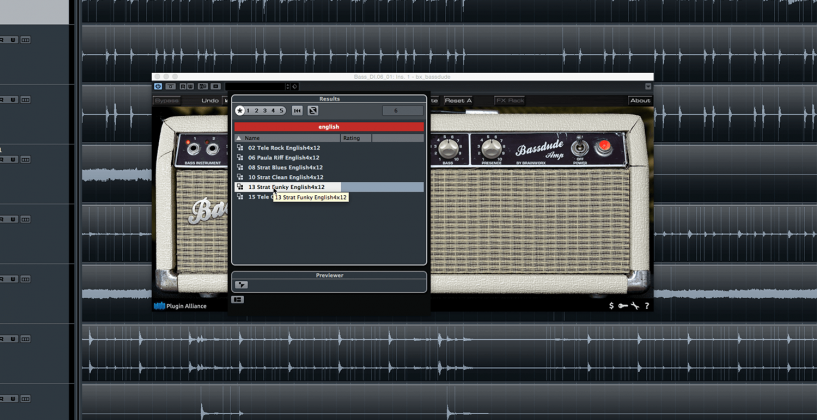Select rating filter 2
The width and height of the screenshot is (817, 420).
click(256, 110)
